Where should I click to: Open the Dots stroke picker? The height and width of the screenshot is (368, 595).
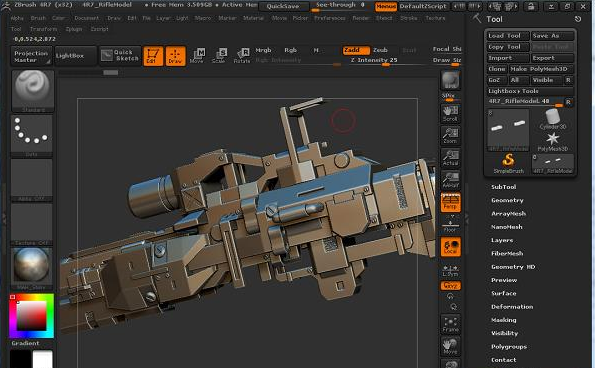pos(32,135)
